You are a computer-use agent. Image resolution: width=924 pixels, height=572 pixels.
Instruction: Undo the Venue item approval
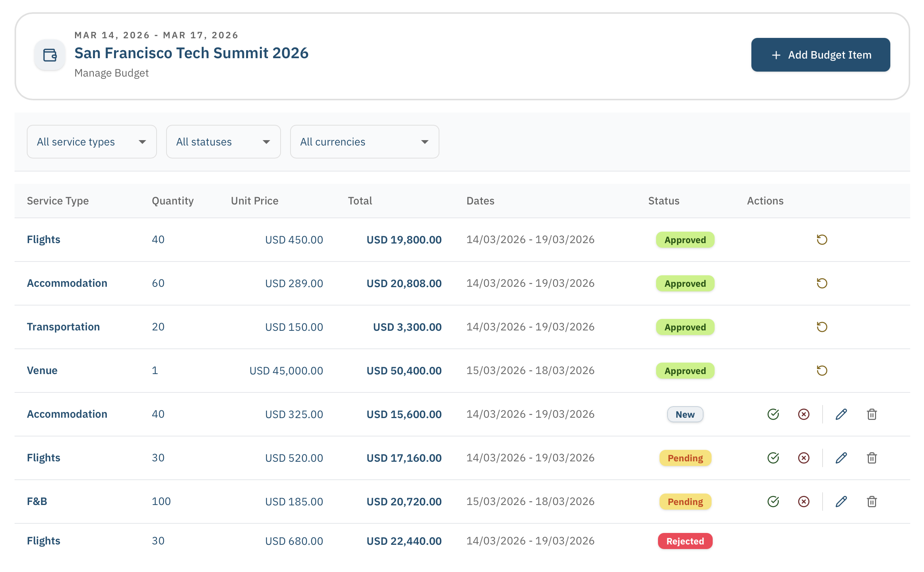point(821,371)
